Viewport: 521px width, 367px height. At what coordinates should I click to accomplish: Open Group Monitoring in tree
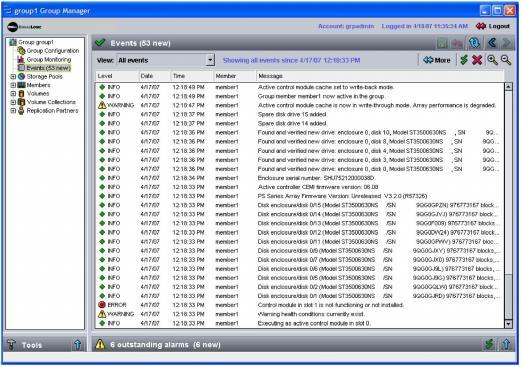(49, 59)
